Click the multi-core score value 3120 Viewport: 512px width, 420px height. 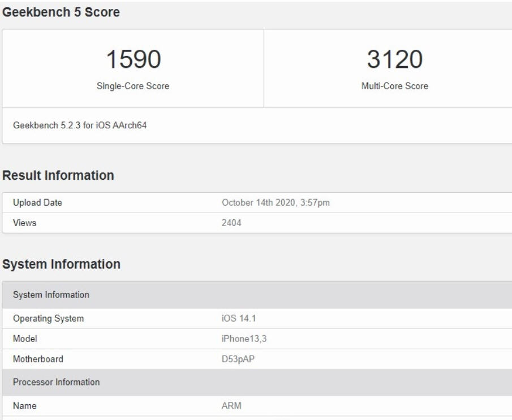395,59
